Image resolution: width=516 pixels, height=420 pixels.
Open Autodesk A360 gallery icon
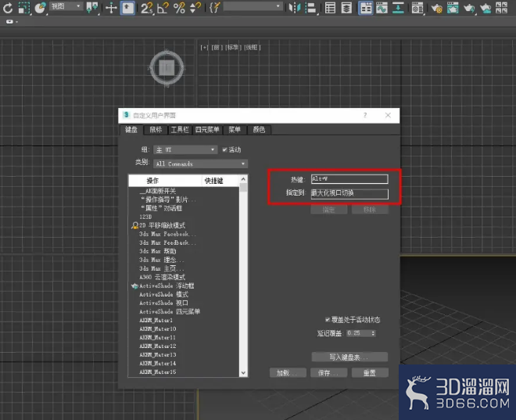coord(501,8)
